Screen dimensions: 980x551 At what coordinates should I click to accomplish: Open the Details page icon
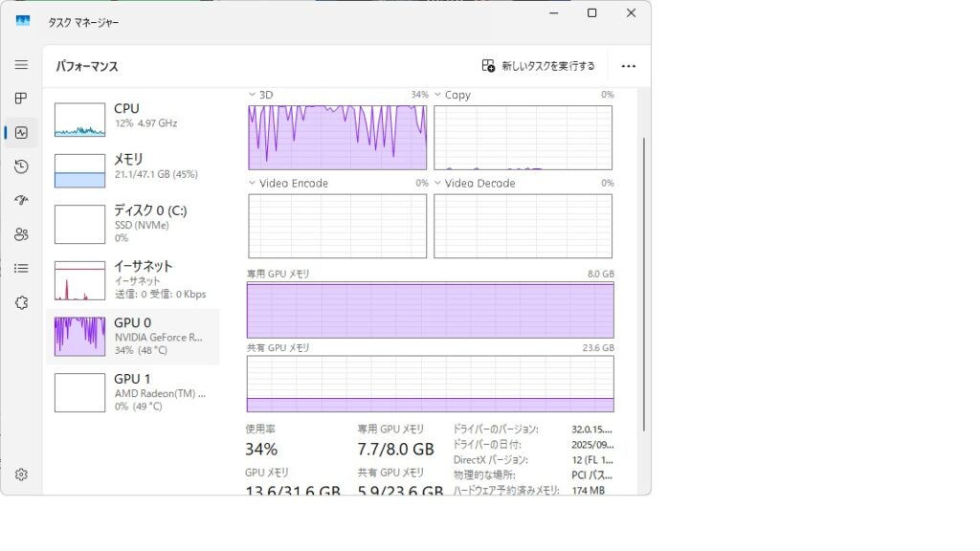click(x=21, y=269)
